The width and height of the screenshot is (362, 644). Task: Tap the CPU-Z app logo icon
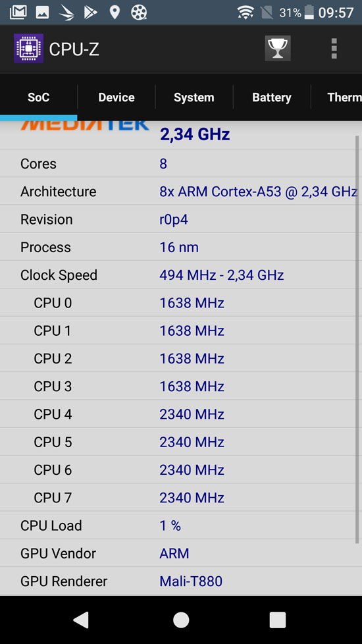(x=29, y=49)
